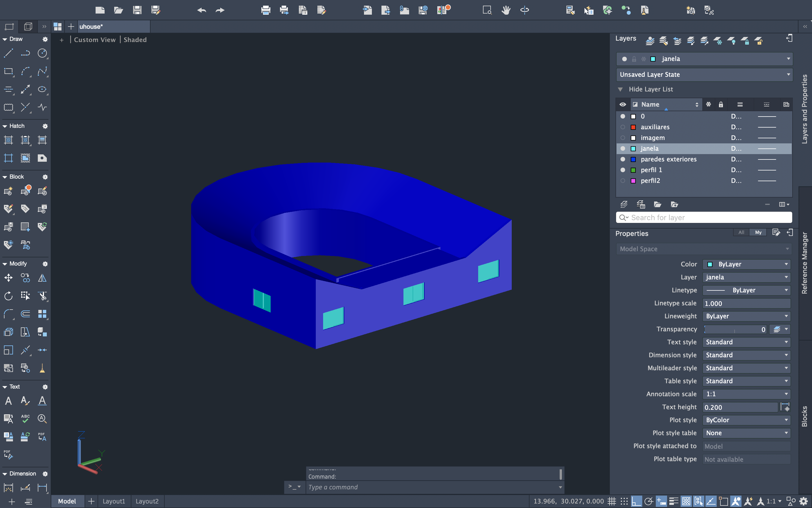Screen dimensions: 812x508
Task: Switch to Layout2 tab
Action: (147, 501)
